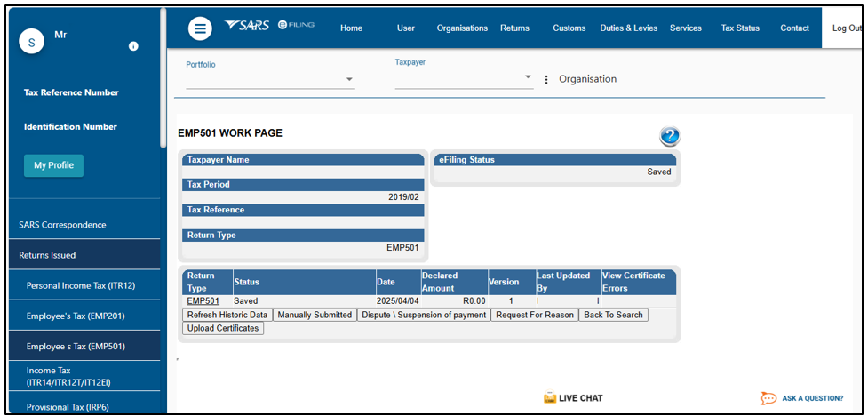The width and height of the screenshot is (868, 416).
Task: Go to the Home menu
Action: point(351,28)
